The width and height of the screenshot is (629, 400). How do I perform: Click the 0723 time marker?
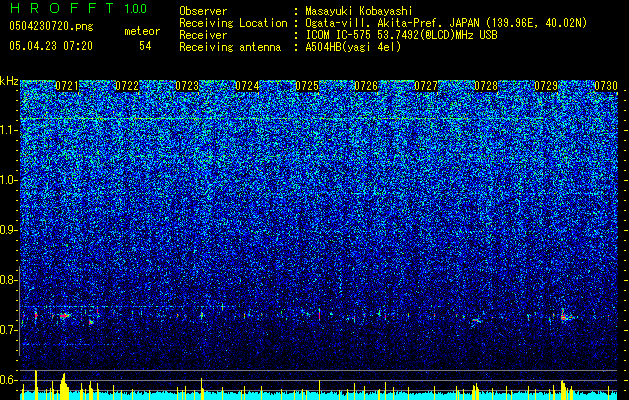[x=187, y=86]
